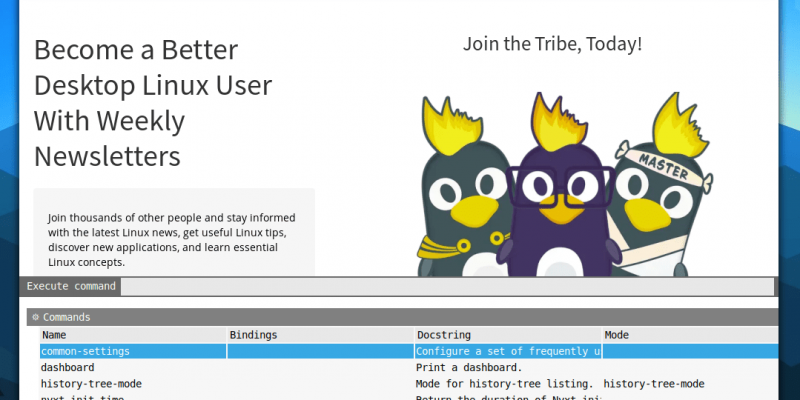Viewport: 800px width, 400px height.
Task: Click the 'Mode for history-tree listing.' docstring
Action: (x=504, y=384)
